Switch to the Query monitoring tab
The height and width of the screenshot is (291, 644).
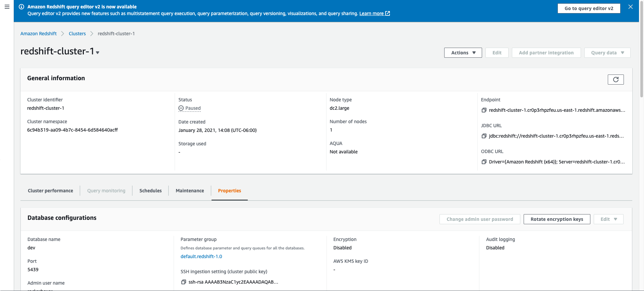tap(106, 191)
